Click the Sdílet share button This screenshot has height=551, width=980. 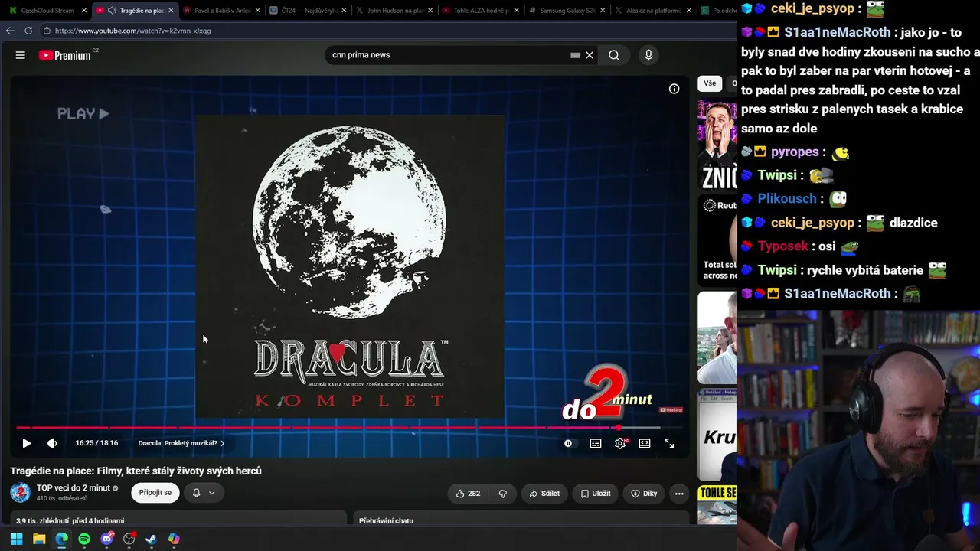544,494
